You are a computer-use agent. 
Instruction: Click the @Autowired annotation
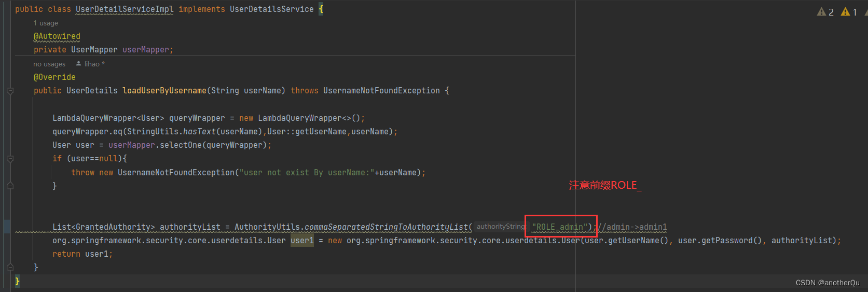tap(57, 36)
